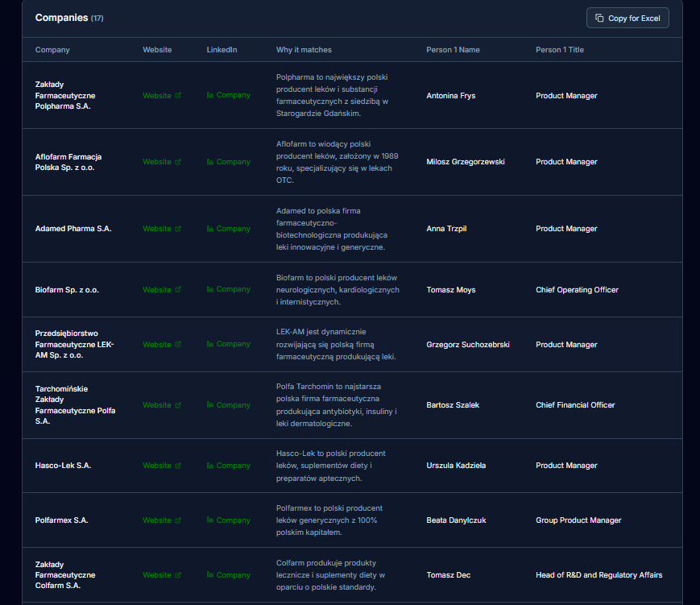Click the LinkedIn column header
Image resolution: width=700 pixels, height=605 pixels.
pos(222,50)
